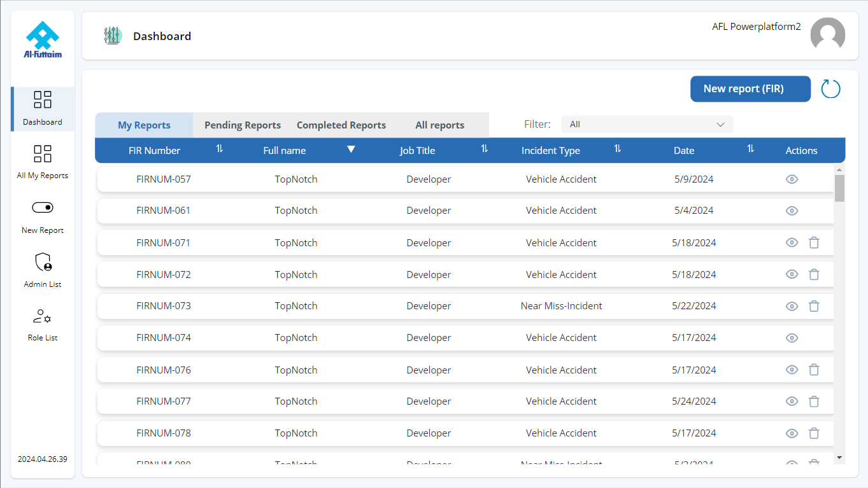Click New report (FIR) button
This screenshot has width=868, height=488.
pyautogui.click(x=750, y=89)
